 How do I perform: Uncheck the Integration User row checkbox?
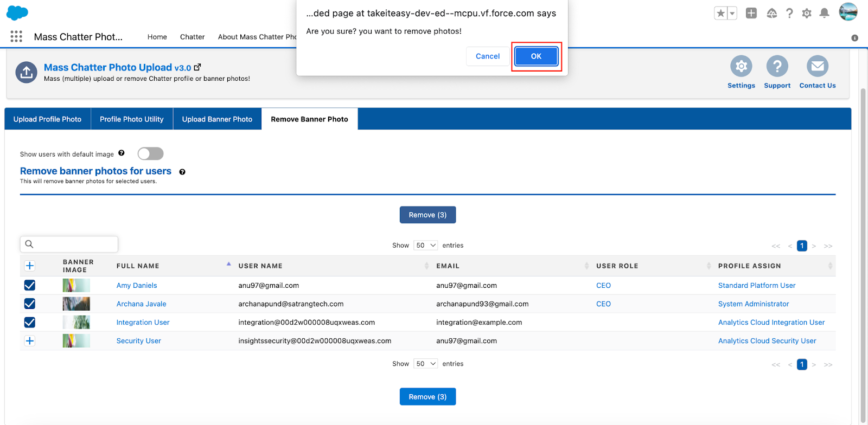tap(30, 322)
